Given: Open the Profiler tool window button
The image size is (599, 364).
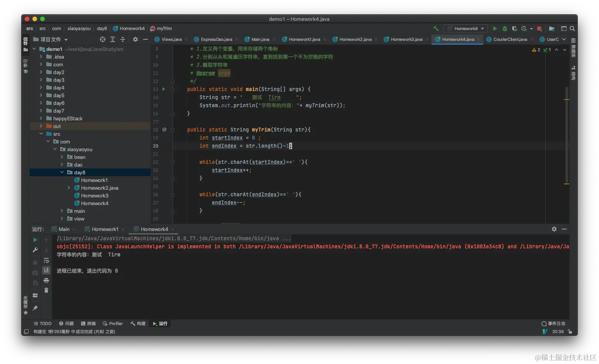Looking at the screenshot, I should 113,324.
